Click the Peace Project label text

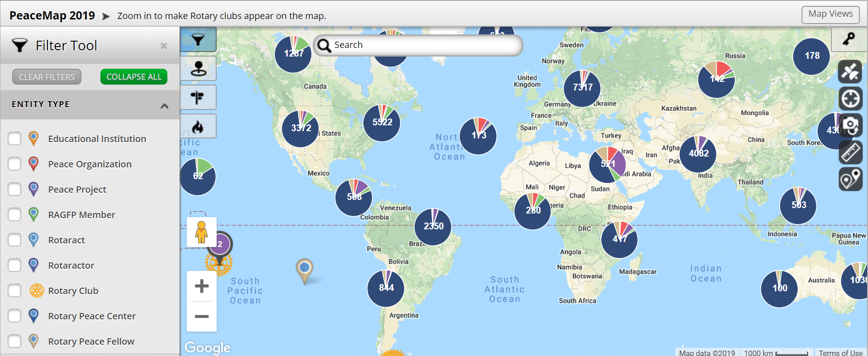point(77,190)
